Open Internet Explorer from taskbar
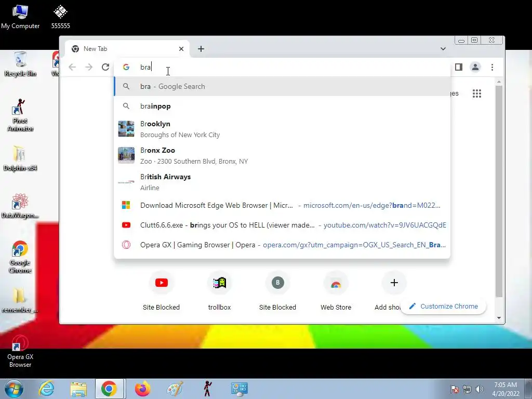The width and height of the screenshot is (532, 399). click(46, 389)
